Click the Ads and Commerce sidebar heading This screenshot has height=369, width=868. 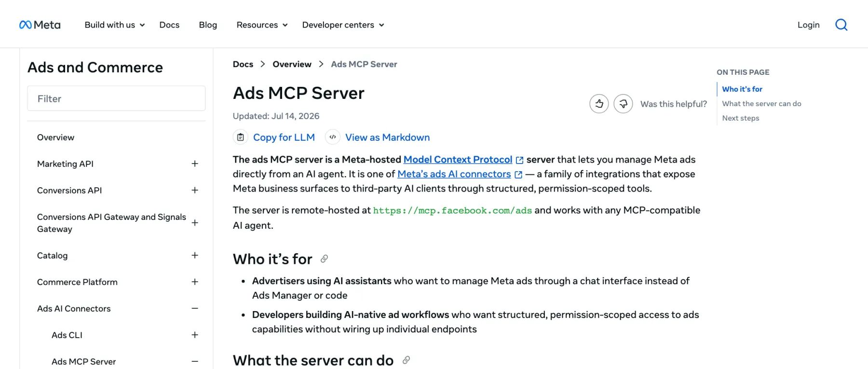pos(95,67)
